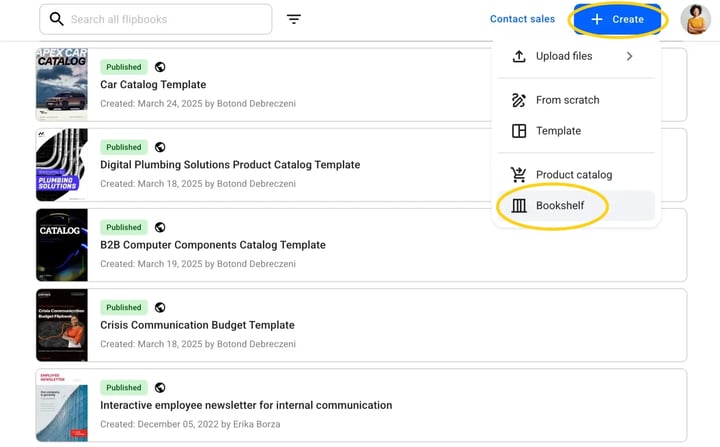Click the blue Create button
This screenshot has width=720, height=447.
click(617, 19)
